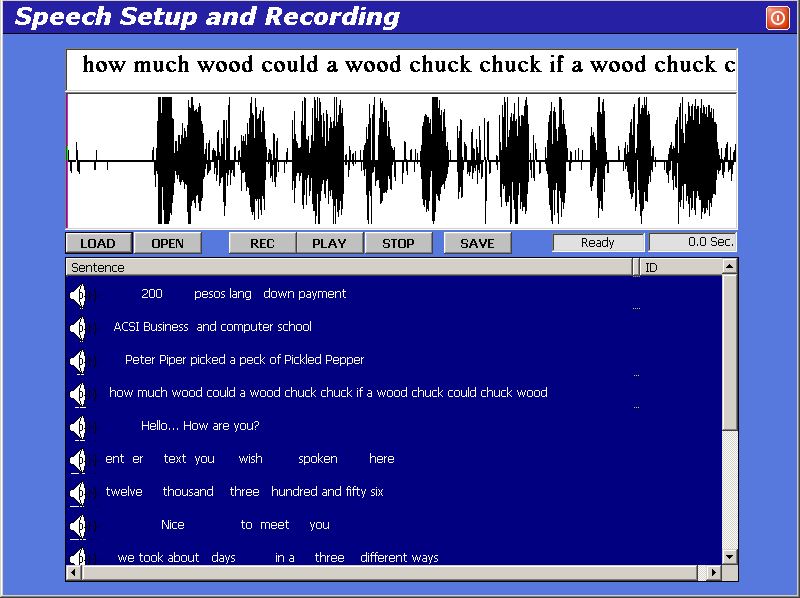Screen dimensions: 800x598
Task: Click the ID column header
Action: tap(681, 267)
